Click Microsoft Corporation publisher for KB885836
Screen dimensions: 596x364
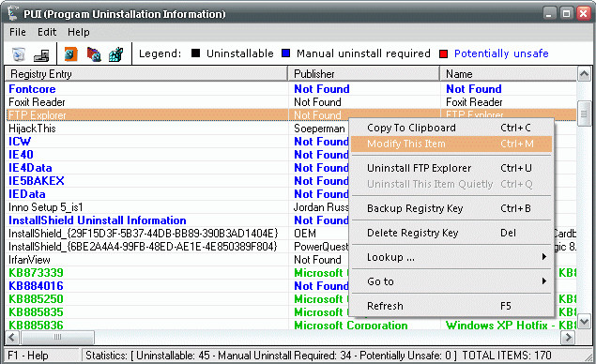(x=350, y=326)
